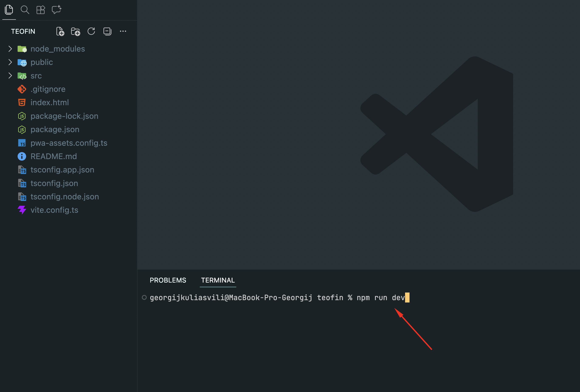Viewport: 580px width, 392px height.
Task: Open the Extensions view icon
Action: point(40,10)
